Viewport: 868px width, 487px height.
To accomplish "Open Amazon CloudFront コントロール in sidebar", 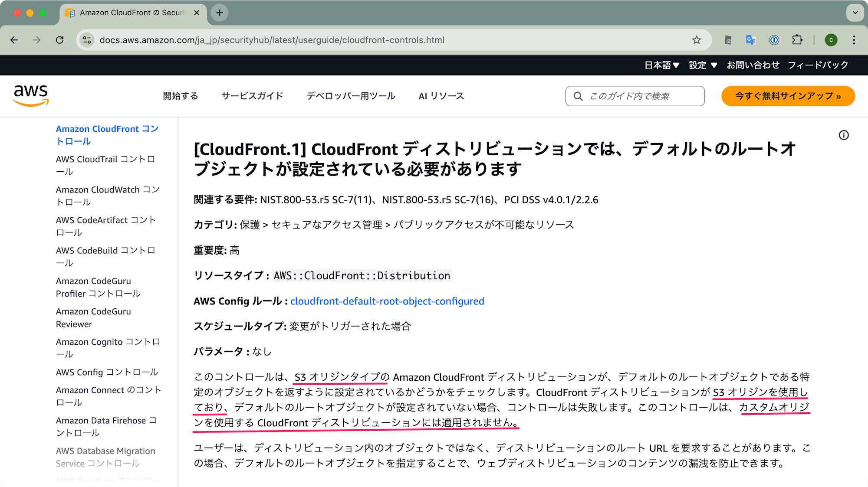I will point(107,135).
